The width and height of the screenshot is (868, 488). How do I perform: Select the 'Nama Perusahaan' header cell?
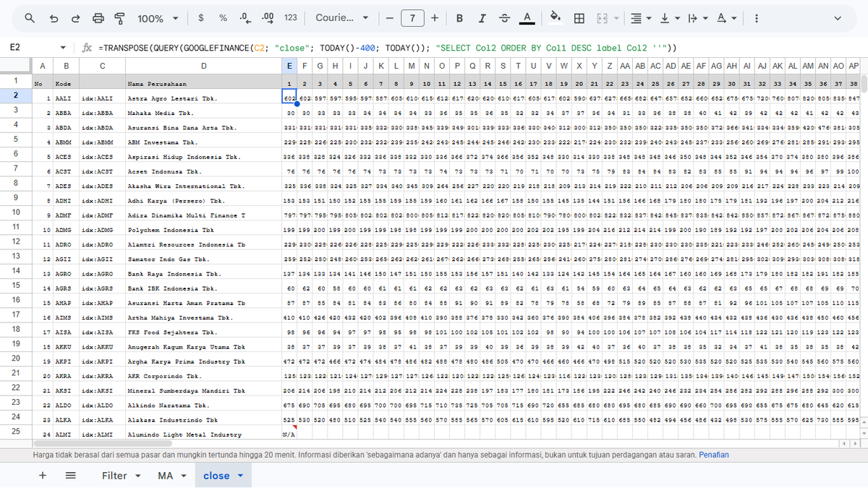click(x=203, y=83)
